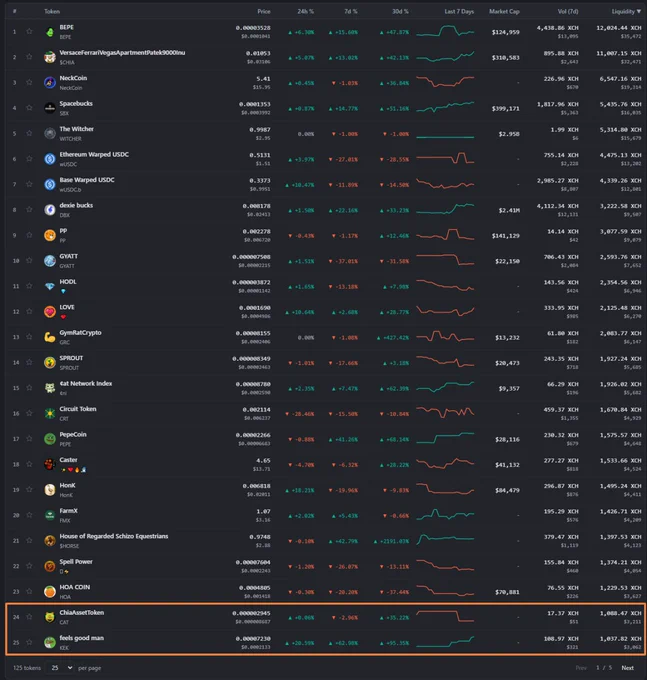Viewport: 647px width, 680px height.
Task: Click the GYATT token logo icon
Action: [x=50, y=261]
